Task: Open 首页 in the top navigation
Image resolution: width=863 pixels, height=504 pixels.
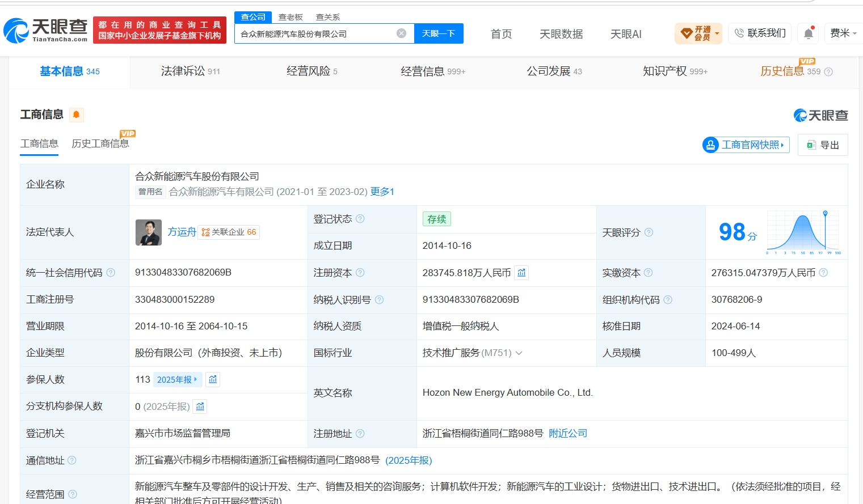Action: click(501, 34)
